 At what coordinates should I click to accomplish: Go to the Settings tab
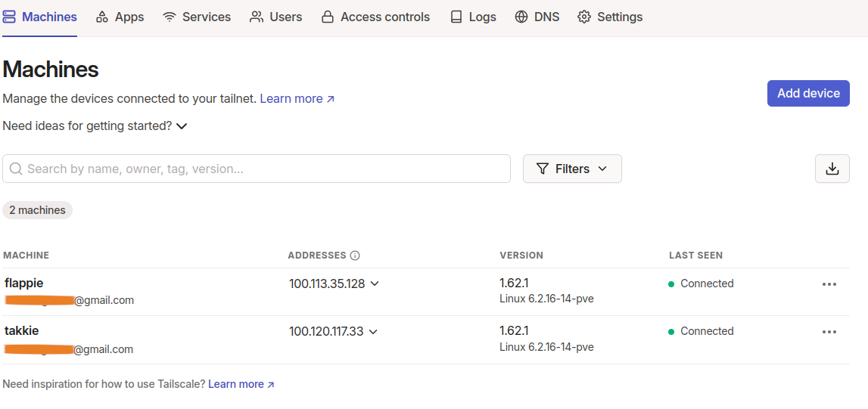tap(610, 17)
